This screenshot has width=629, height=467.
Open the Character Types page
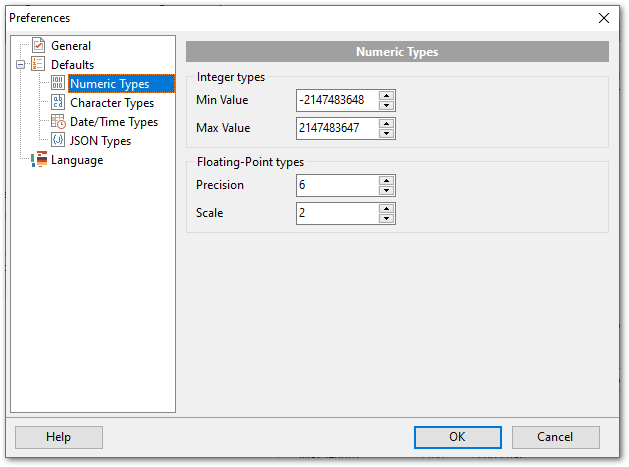112,103
